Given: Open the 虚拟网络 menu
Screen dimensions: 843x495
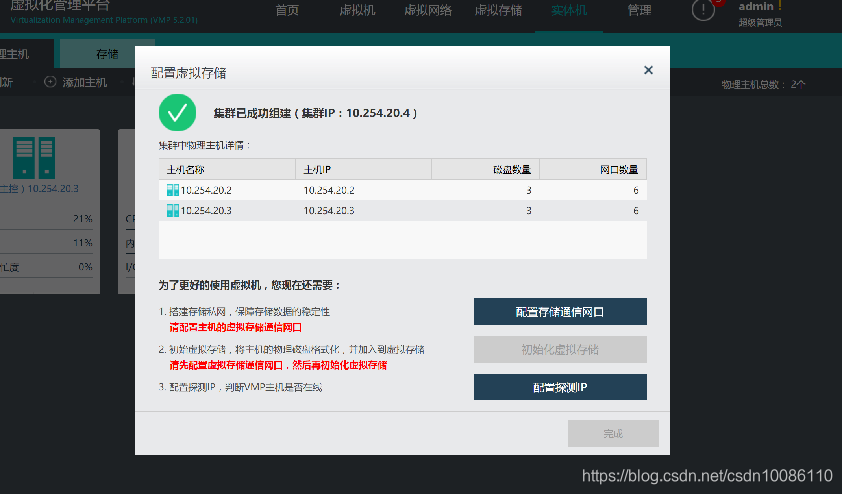Looking at the screenshot, I should 428,10.
